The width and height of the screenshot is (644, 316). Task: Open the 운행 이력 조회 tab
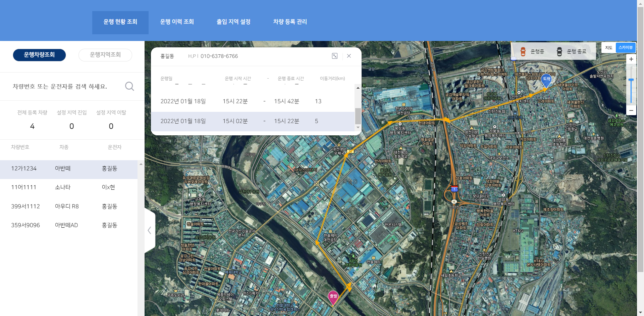click(x=177, y=22)
